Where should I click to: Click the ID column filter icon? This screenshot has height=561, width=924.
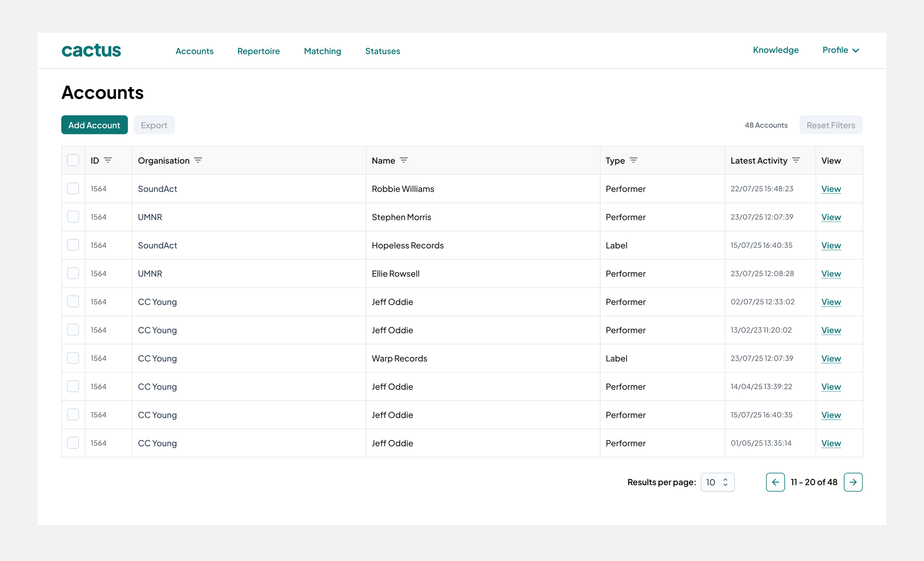point(108,160)
